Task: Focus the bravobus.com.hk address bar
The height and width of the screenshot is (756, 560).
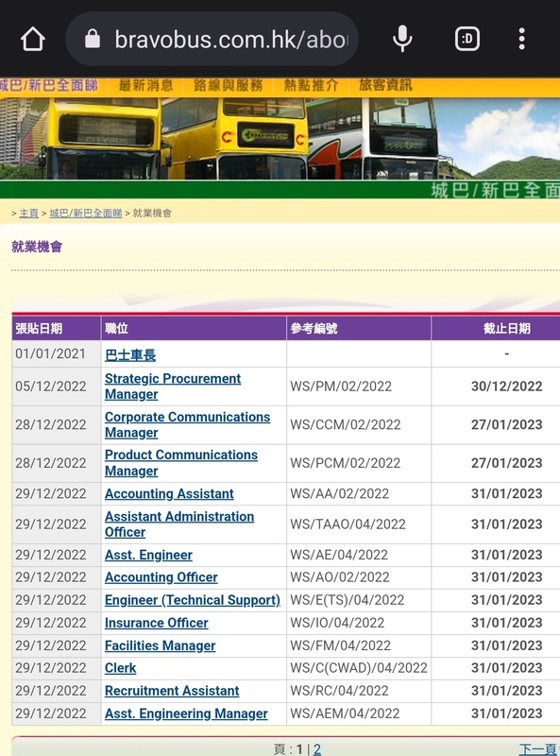Action: [x=212, y=39]
